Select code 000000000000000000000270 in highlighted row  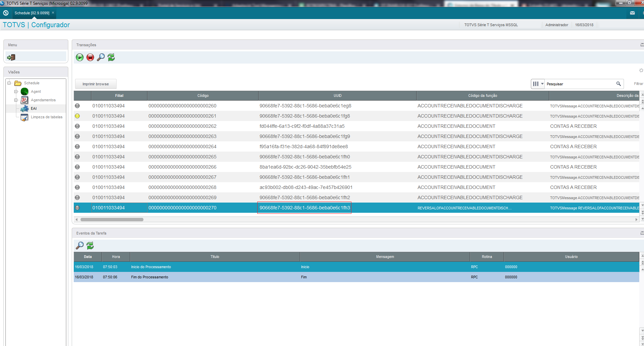(182, 208)
